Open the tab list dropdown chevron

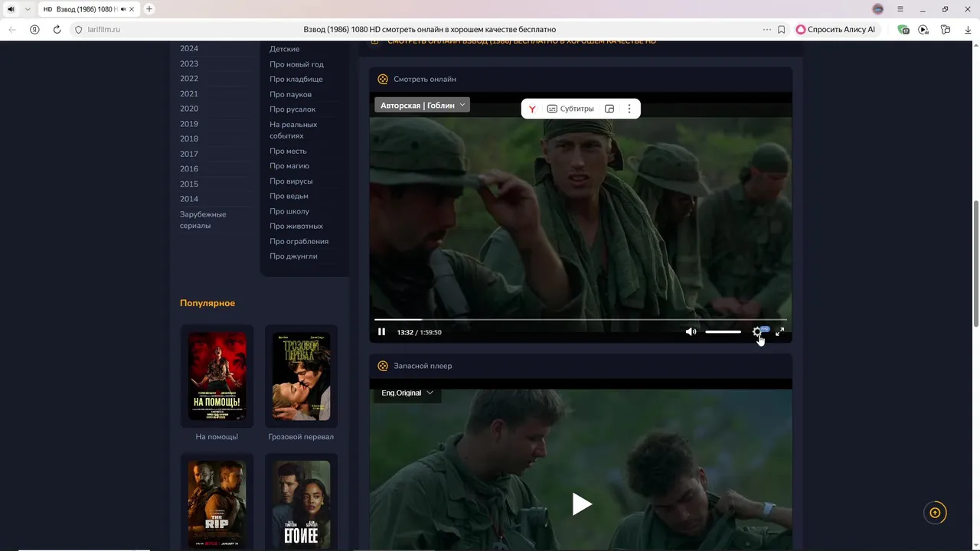click(x=28, y=9)
